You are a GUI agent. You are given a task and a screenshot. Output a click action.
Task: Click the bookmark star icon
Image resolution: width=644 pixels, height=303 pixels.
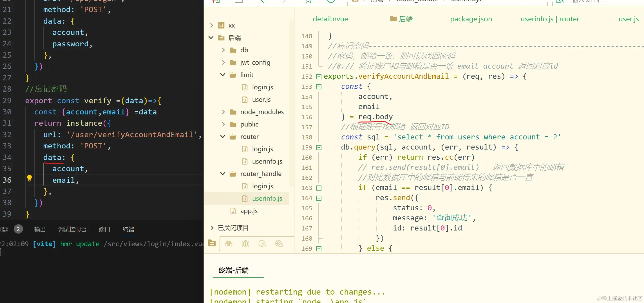point(308,1)
